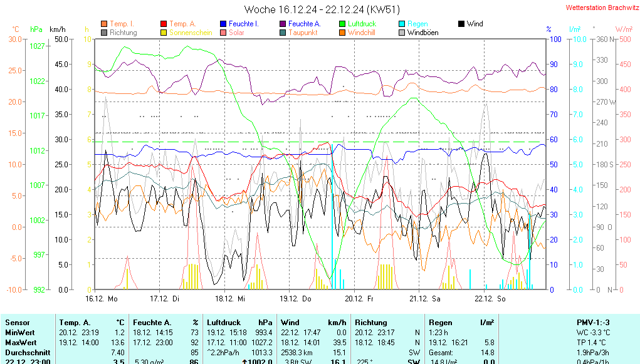Click the Regen l/m² table header
The image size is (640, 364).
[461, 322]
